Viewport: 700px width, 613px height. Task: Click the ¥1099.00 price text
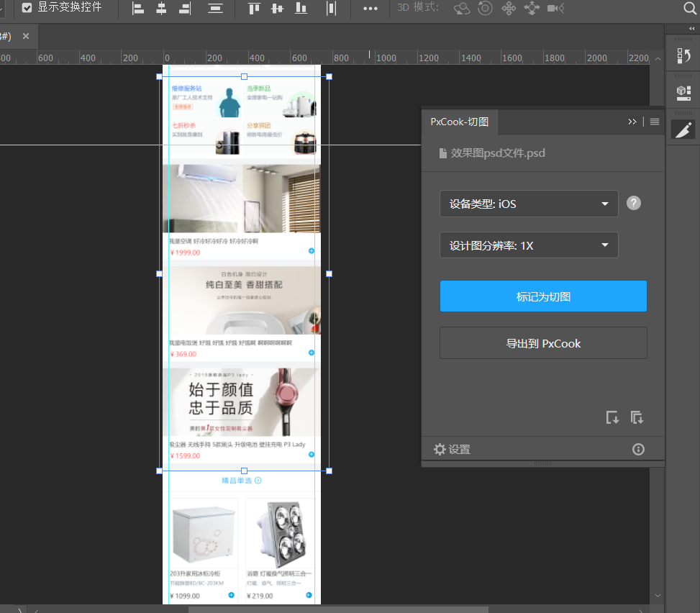pyautogui.click(x=185, y=596)
